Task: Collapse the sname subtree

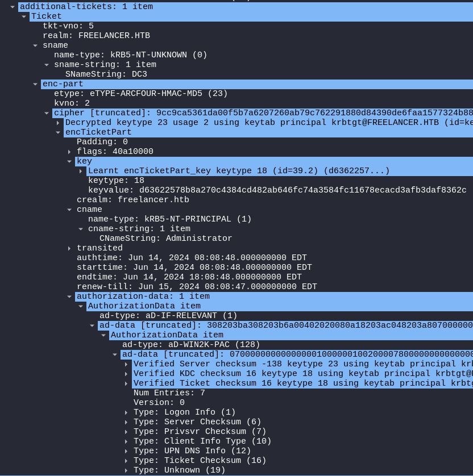Action: point(35,45)
